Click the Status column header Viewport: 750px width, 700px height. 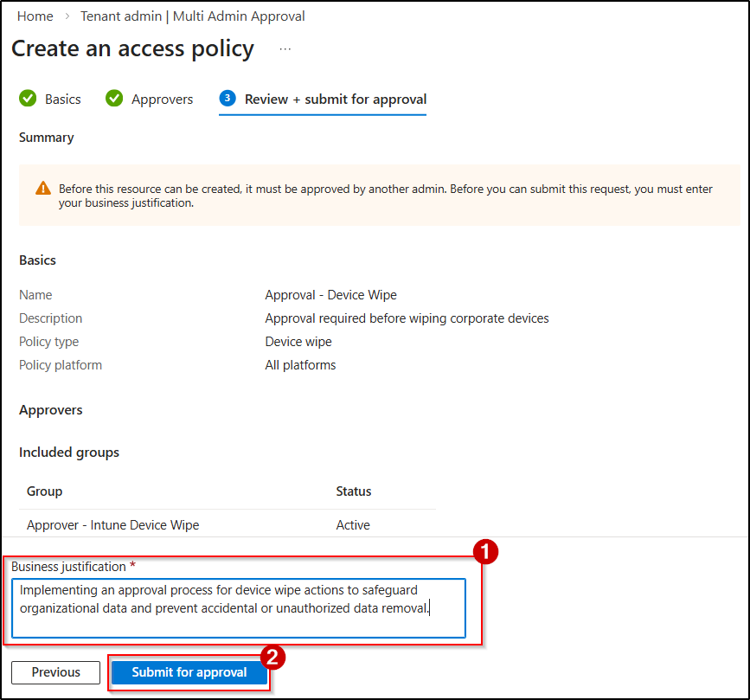353,491
